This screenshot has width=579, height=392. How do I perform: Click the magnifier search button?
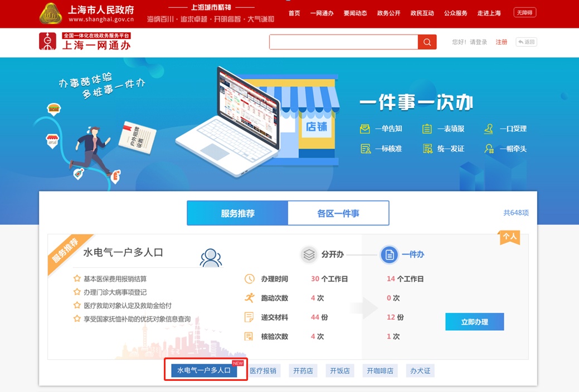pos(427,42)
